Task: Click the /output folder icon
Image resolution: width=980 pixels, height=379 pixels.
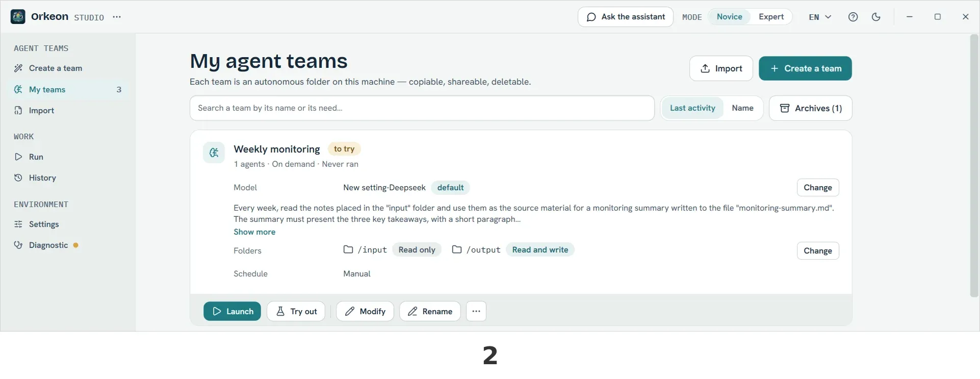Action: (x=457, y=249)
